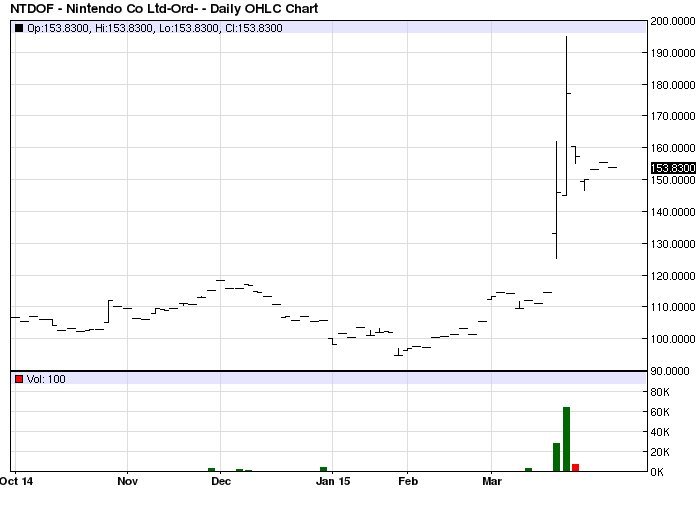Click the second-tallest green volume bar

[556, 457]
